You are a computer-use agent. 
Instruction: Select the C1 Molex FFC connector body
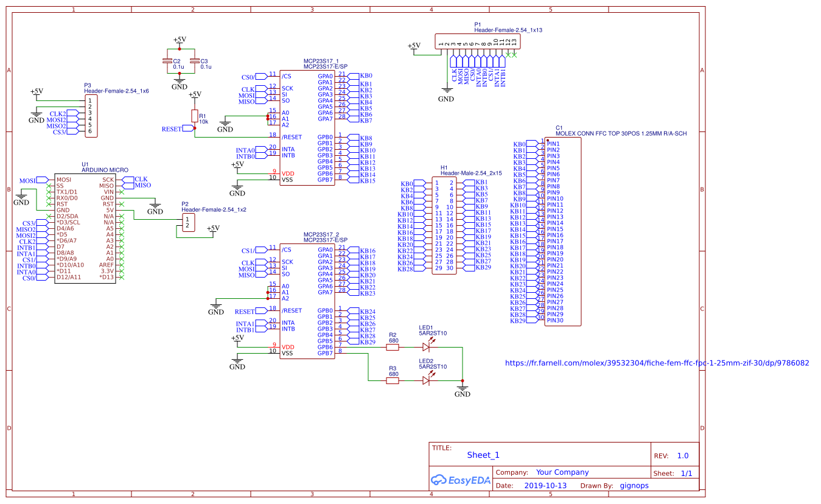coord(563,231)
